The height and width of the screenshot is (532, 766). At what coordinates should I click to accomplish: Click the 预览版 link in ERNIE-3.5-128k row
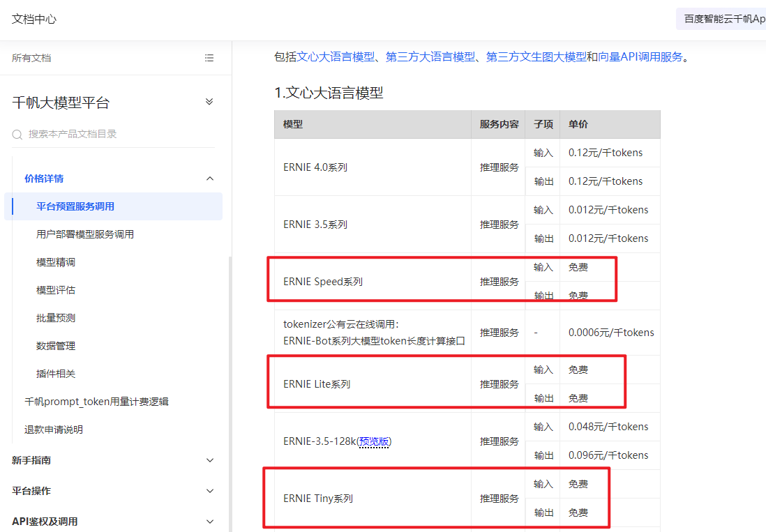tap(374, 442)
